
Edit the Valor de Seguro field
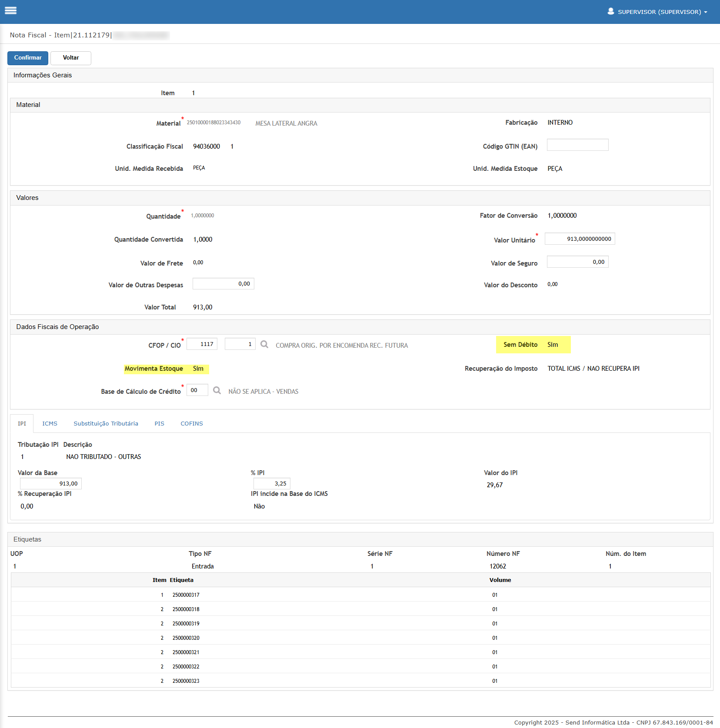577,262
